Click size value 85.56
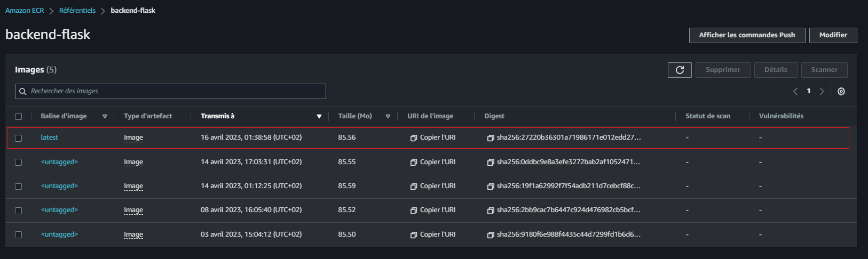 (347, 137)
